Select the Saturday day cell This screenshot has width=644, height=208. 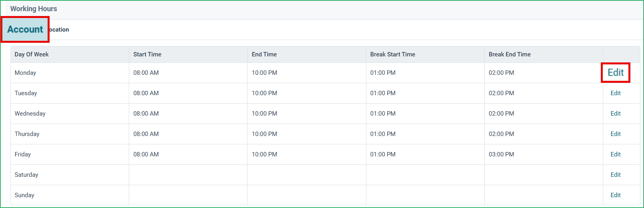coord(70,175)
